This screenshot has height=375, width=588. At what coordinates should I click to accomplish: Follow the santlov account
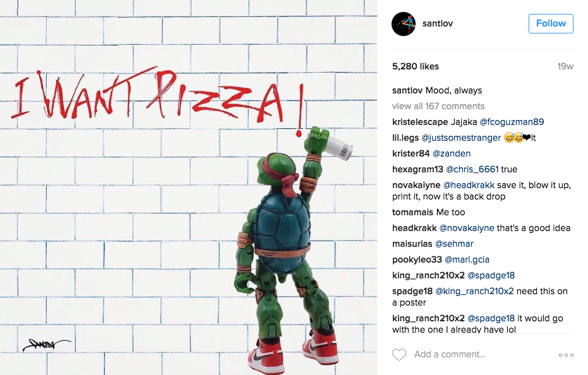click(x=551, y=23)
